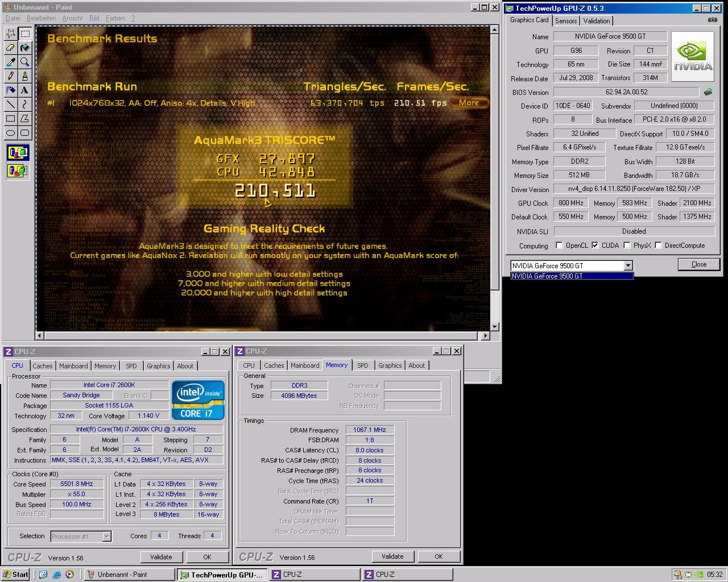Uncheck the CUDA checkbox in GPU-Z
Screen dimensions: 728x582
[x=595, y=246]
